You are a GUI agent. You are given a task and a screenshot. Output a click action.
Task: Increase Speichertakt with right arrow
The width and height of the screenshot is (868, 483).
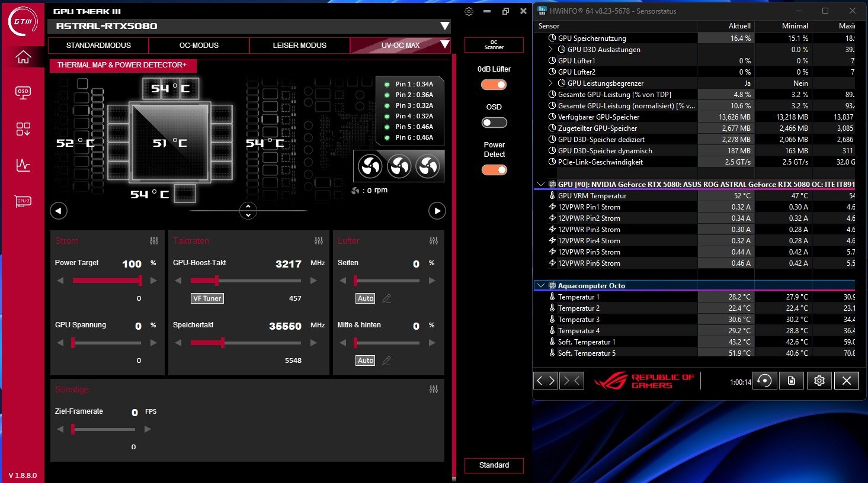pyautogui.click(x=313, y=343)
